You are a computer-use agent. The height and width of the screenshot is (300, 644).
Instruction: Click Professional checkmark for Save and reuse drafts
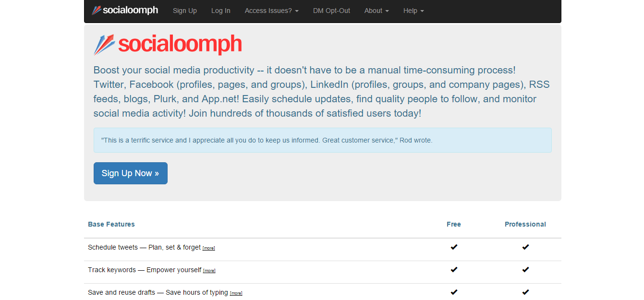click(525, 292)
